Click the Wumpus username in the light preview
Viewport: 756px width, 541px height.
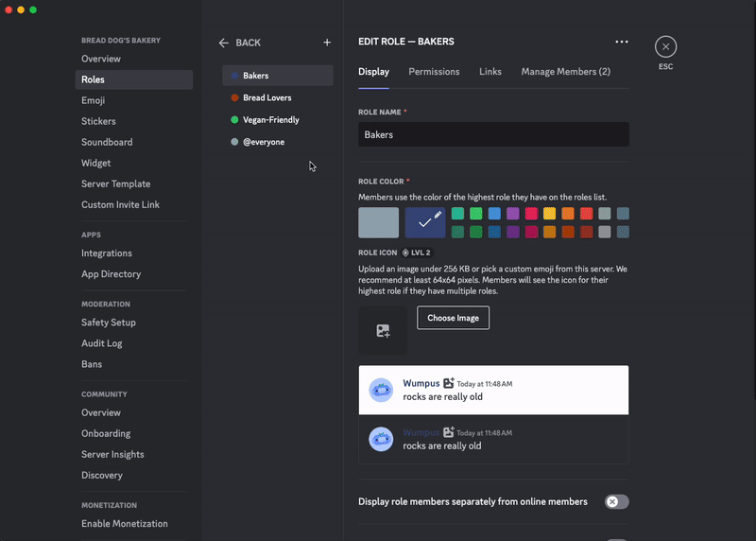point(421,383)
